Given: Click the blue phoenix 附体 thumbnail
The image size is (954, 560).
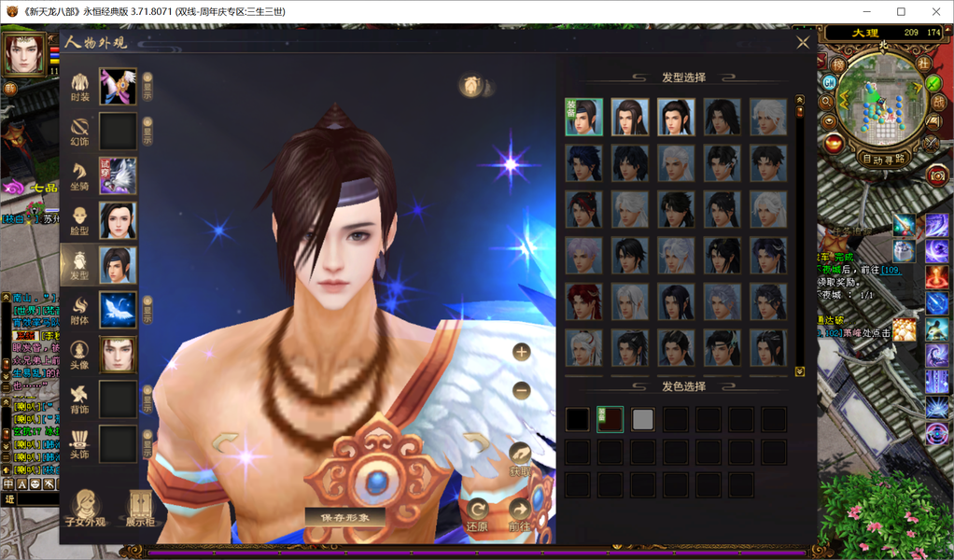Looking at the screenshot, I should point(118,310).
